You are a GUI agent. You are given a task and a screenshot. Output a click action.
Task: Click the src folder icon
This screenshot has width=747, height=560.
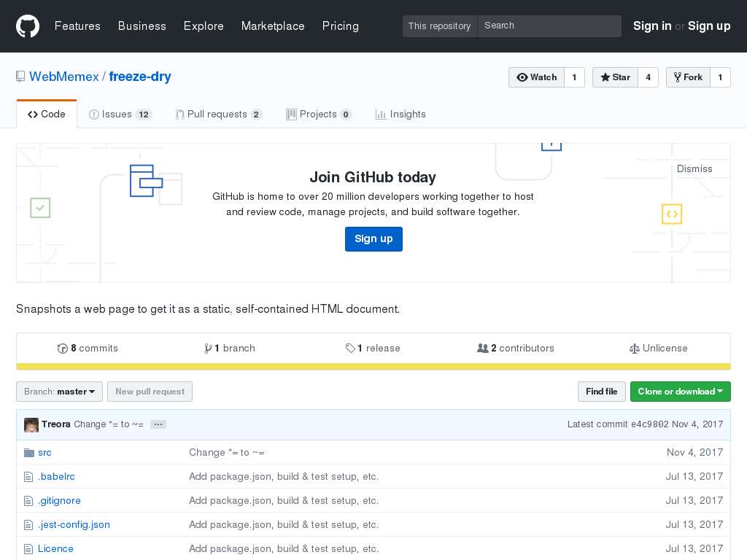point(29,452)
